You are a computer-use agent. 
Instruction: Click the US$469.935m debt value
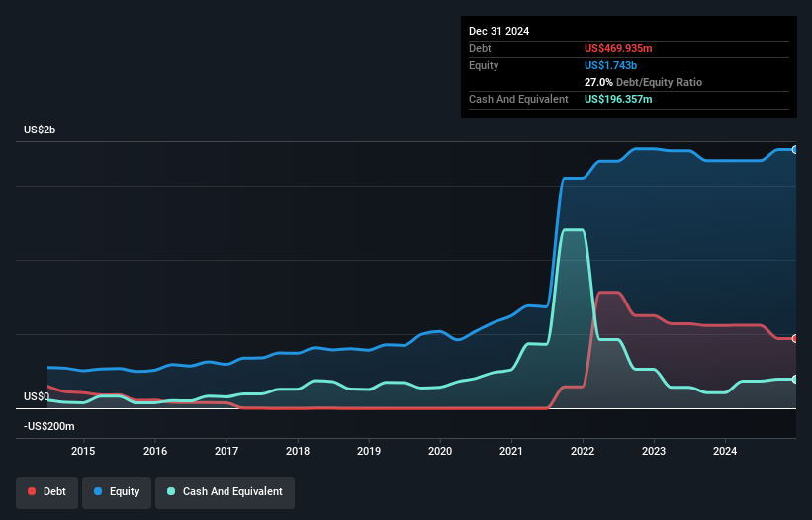618,48
